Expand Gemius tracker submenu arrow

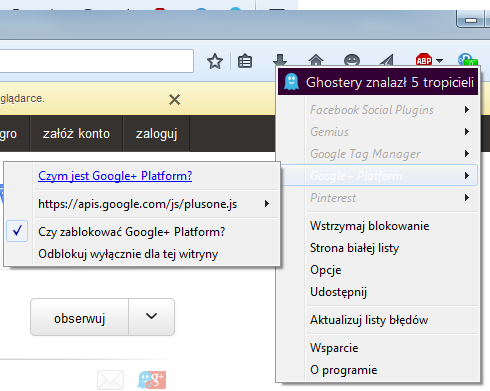[467, 132]
